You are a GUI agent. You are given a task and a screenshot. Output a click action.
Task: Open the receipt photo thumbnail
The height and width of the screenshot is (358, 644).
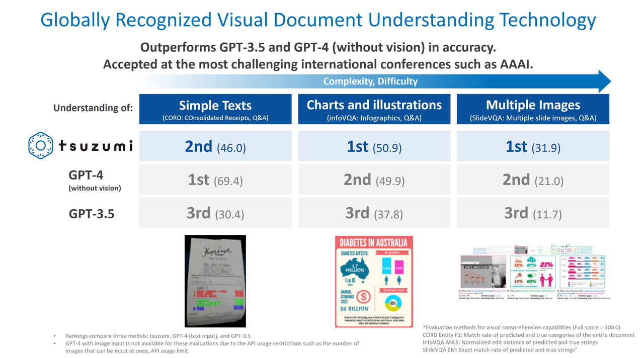pos(215,282)
